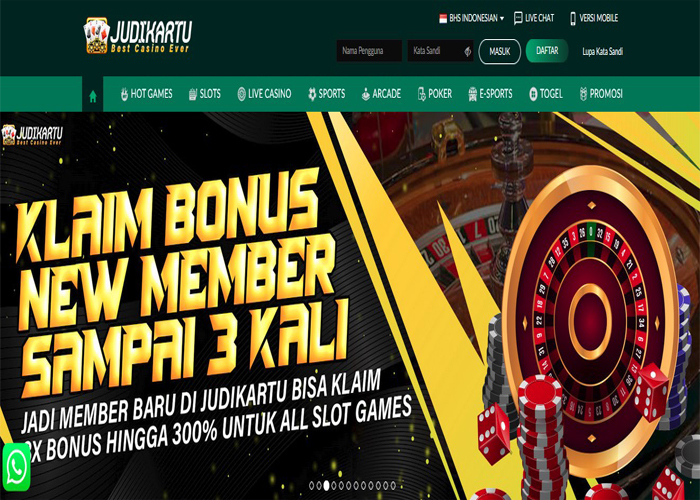The image size is (700, 500).
Task: Expand the BHS Indonesian language dropdown
Action: [x=472, y=18]
